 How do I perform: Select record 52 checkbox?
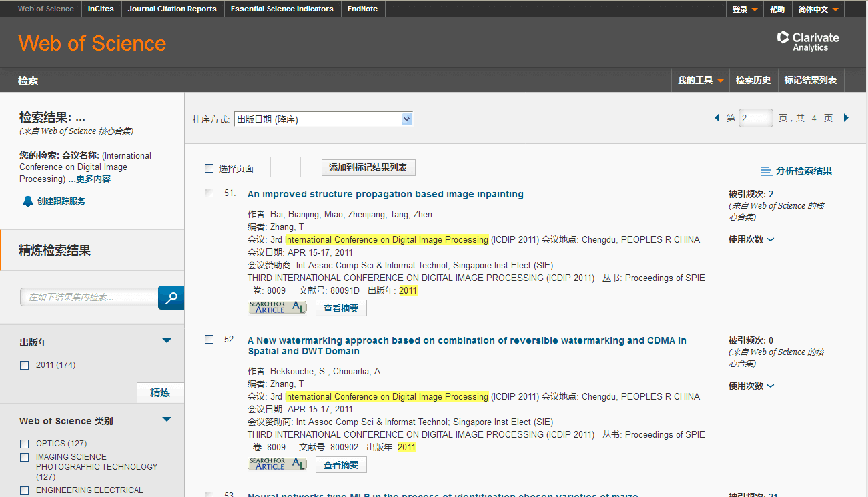point(209,340)
